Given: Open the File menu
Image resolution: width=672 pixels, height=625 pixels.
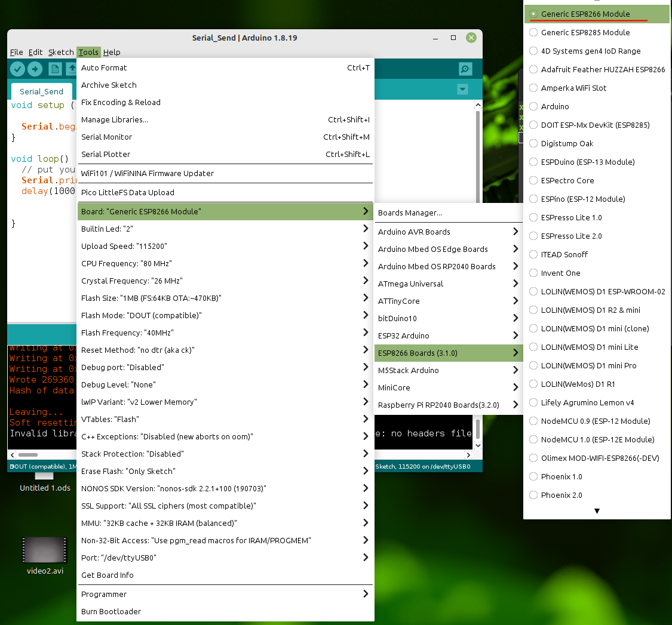Looking at the screenshot, I should [x=16, y=53].
